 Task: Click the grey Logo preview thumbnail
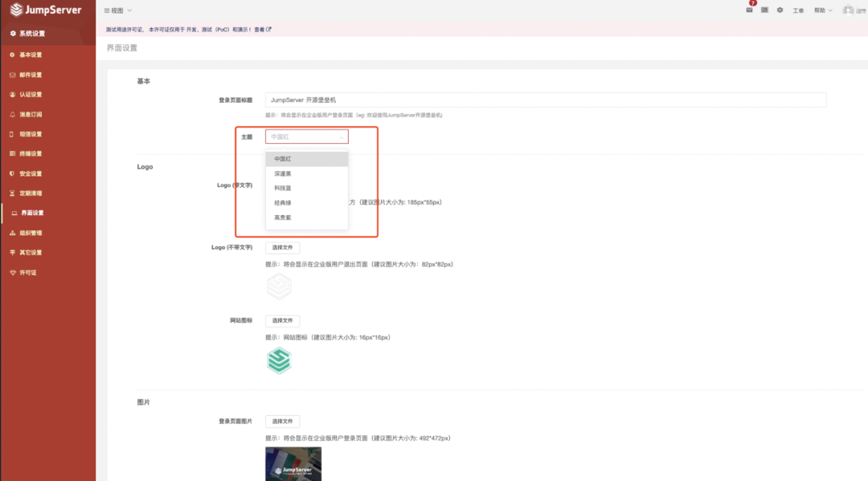279,287
